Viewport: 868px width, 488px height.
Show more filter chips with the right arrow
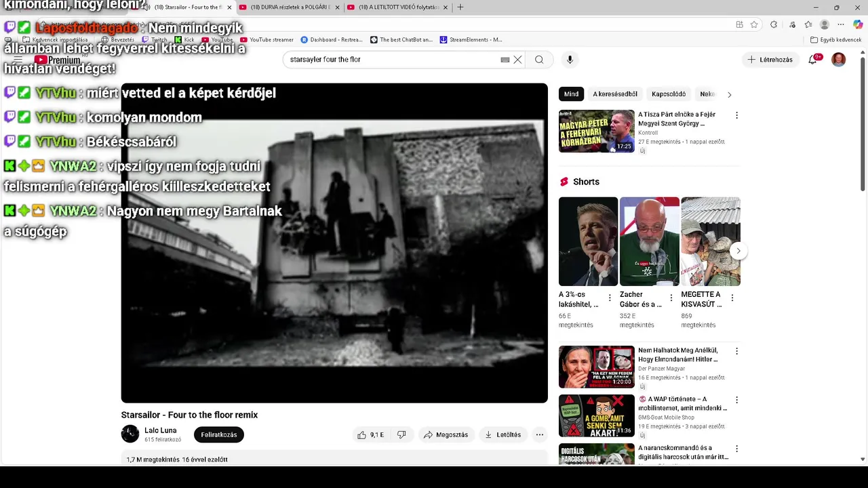pyautogui.click(x=730, y=94)
